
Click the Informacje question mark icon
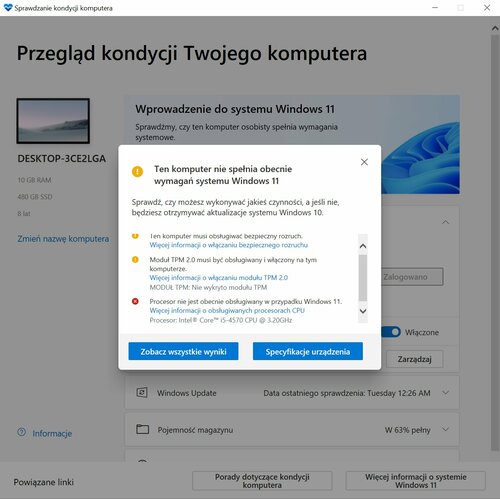(x=21, y=432)
